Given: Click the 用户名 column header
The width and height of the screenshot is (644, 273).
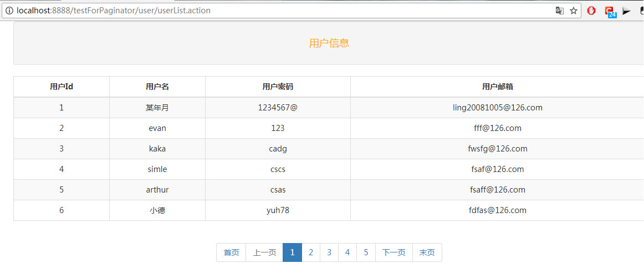Looking at the screenshot, I should click(x=157, y=87).
